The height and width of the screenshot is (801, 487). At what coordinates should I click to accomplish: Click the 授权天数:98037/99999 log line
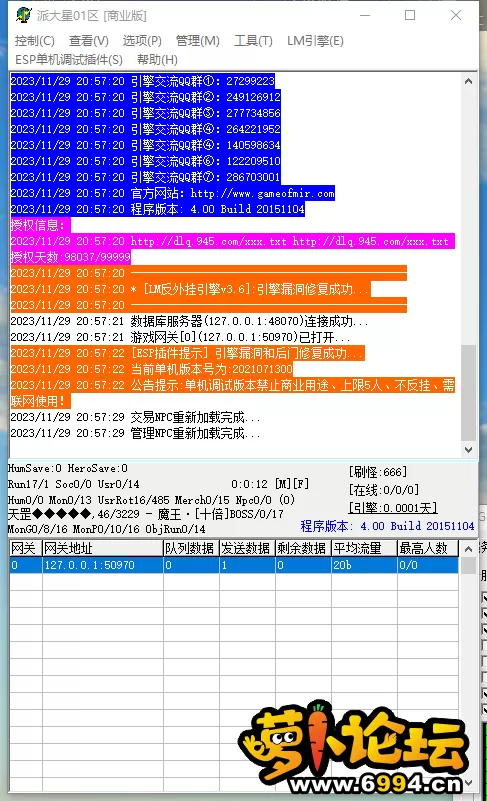[x=71, y=257]
